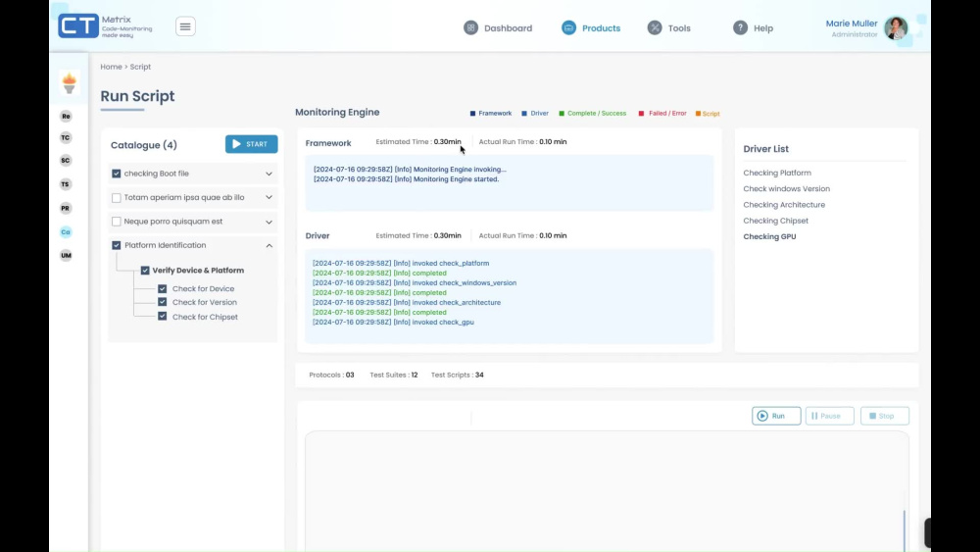Open Marie Muller's profile avatar
Viewport: 980px width, 552px height.
click(x=896, y=28)
